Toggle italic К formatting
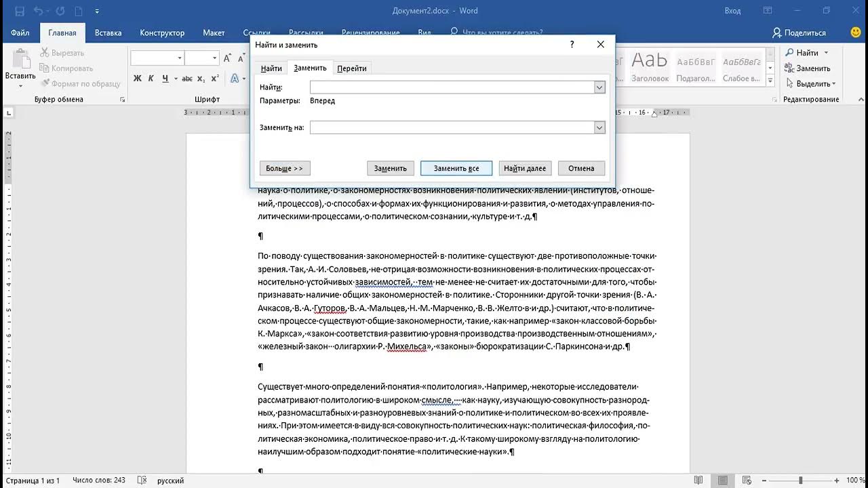This screenshot has width=868, height=488. tap(151, 78)
